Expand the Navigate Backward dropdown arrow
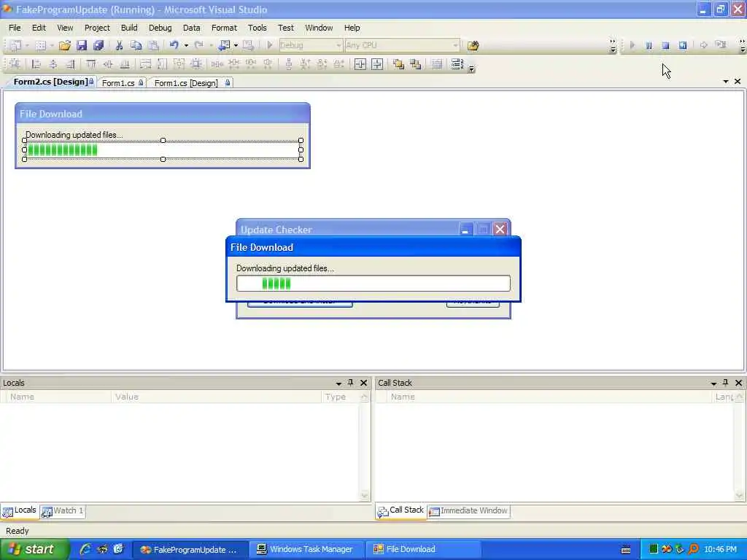Screen dimensions: 747x560 tap(236, 46)
